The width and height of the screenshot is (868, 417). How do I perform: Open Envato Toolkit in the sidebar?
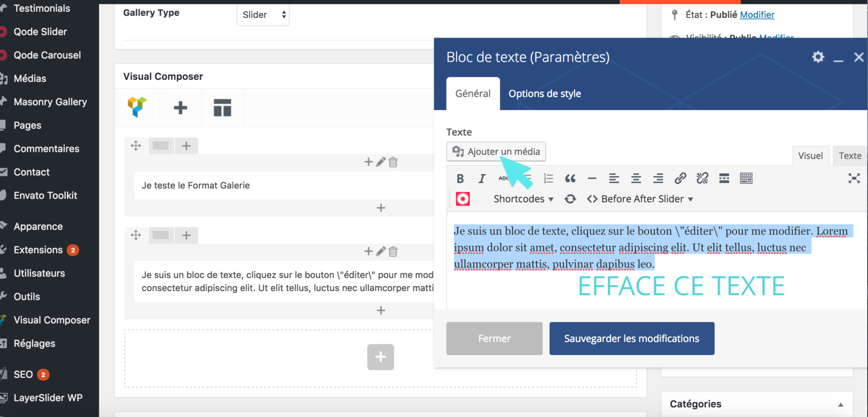tap(45, 195)
